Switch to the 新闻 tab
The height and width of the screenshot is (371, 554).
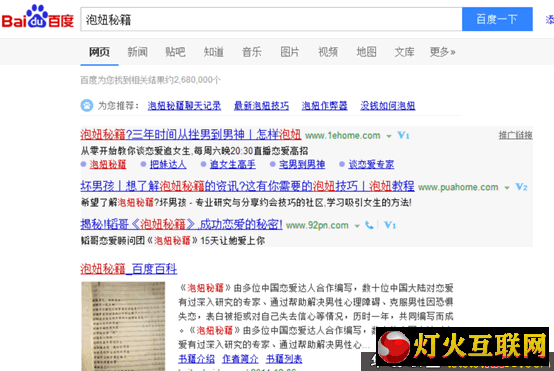[137, 52]
